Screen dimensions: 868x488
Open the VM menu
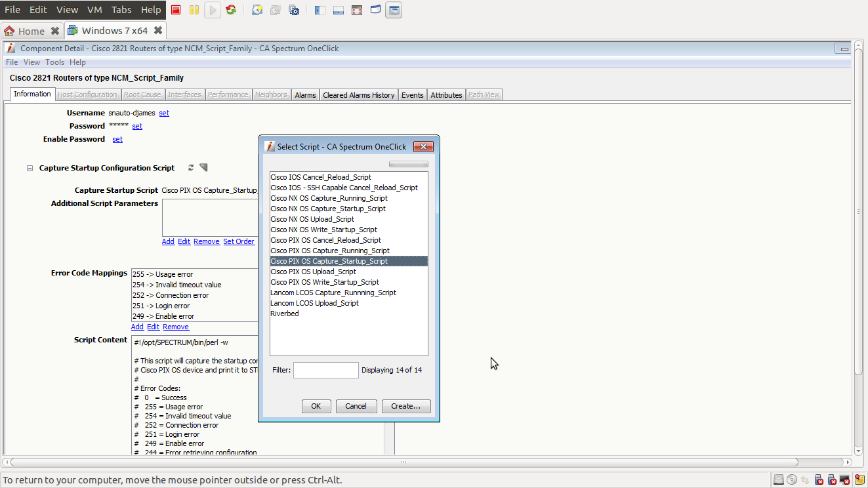94,10
